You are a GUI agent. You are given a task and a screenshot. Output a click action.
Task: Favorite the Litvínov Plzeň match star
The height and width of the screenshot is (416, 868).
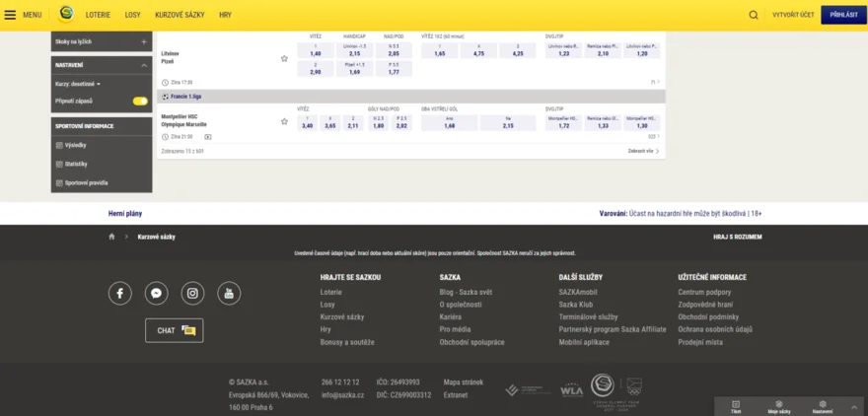tap(284, 58)
